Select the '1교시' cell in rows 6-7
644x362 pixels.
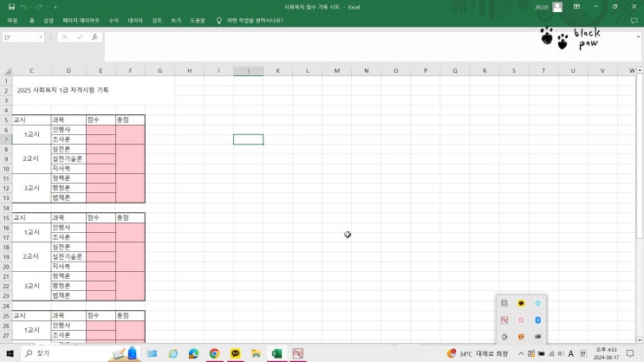pos(31,134)
